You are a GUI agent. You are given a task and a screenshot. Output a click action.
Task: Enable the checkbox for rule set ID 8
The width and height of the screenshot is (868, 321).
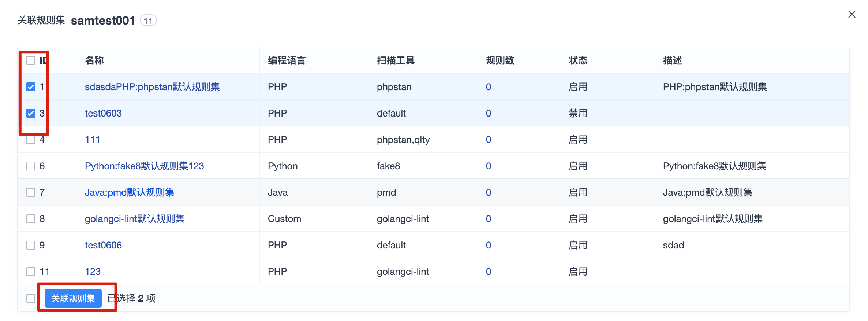point(31,219)
